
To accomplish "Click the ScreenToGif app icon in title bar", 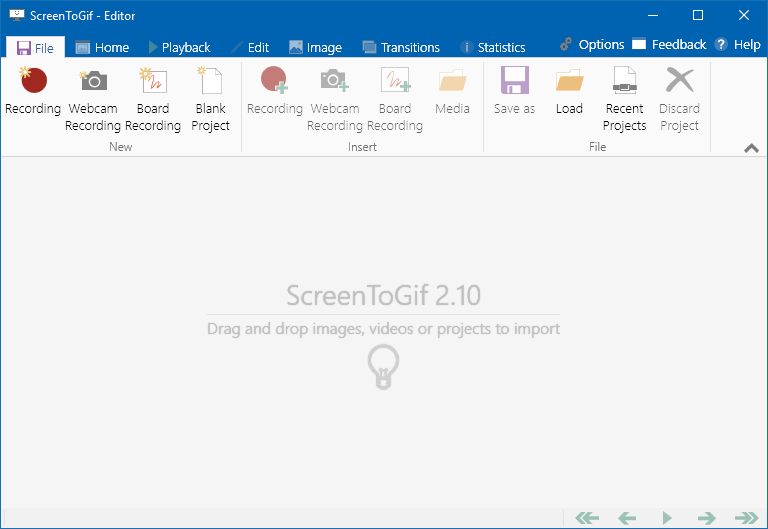I will click(17, 15).
